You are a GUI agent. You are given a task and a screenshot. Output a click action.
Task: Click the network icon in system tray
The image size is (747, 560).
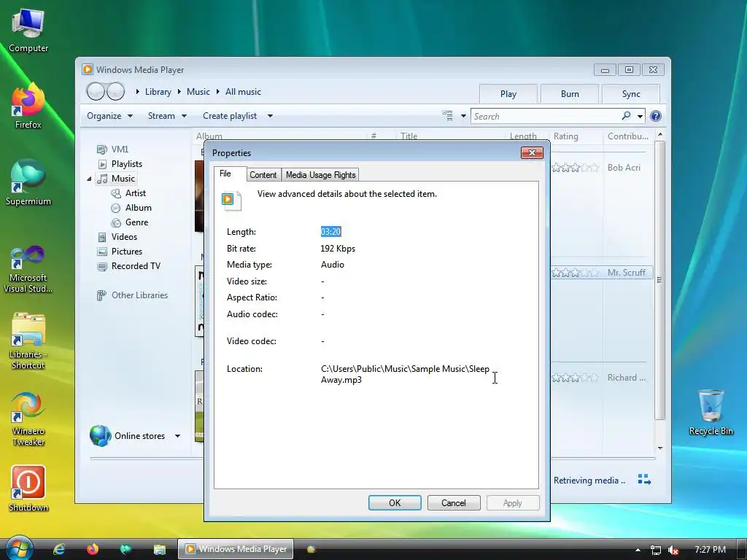coord(656,550)
